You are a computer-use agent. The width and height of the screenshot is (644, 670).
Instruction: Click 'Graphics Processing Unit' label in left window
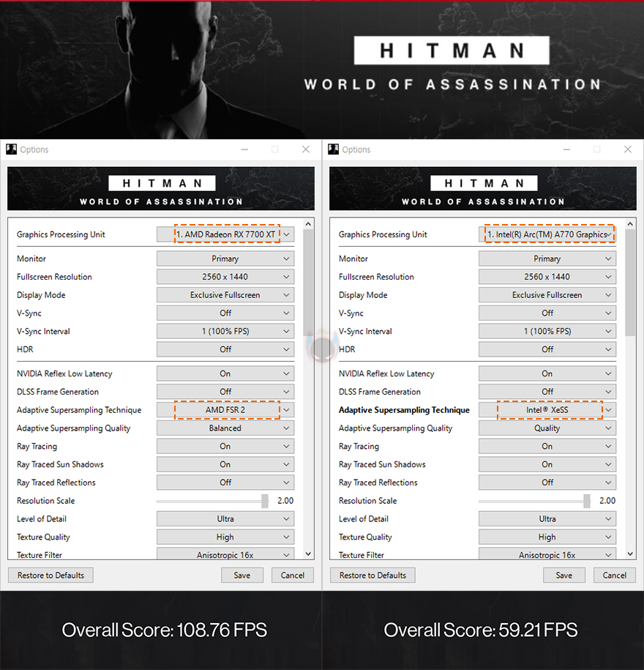(x=61, y=234)
